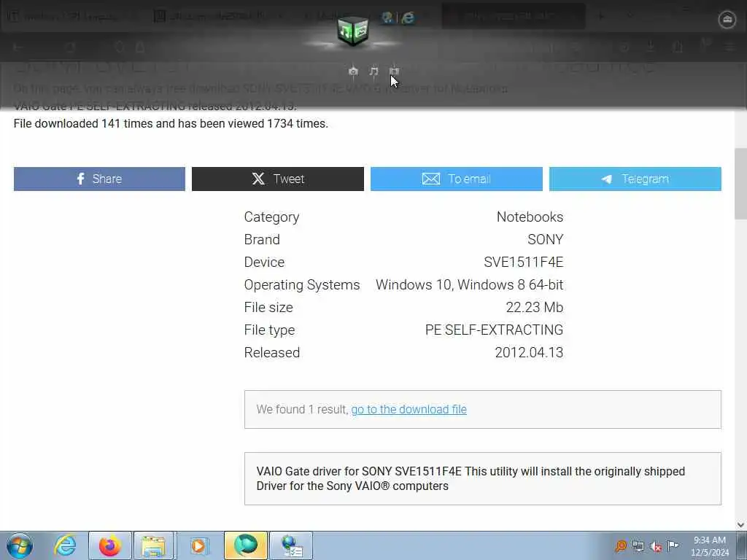The height and width of the screenshot is (560, 747).
Task: Click the round briefcase icon at top right
Action: [x=727, y=20]
